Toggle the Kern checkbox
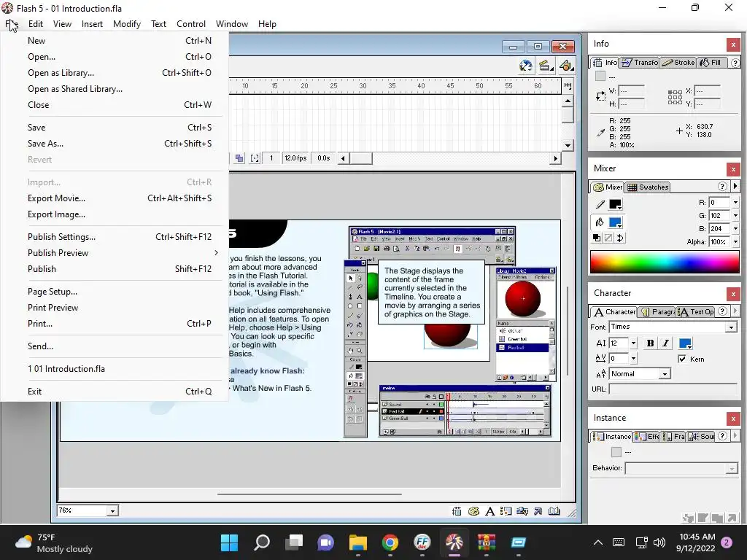The width and height of the screenshot is (747, 560). tap(682, 359)
